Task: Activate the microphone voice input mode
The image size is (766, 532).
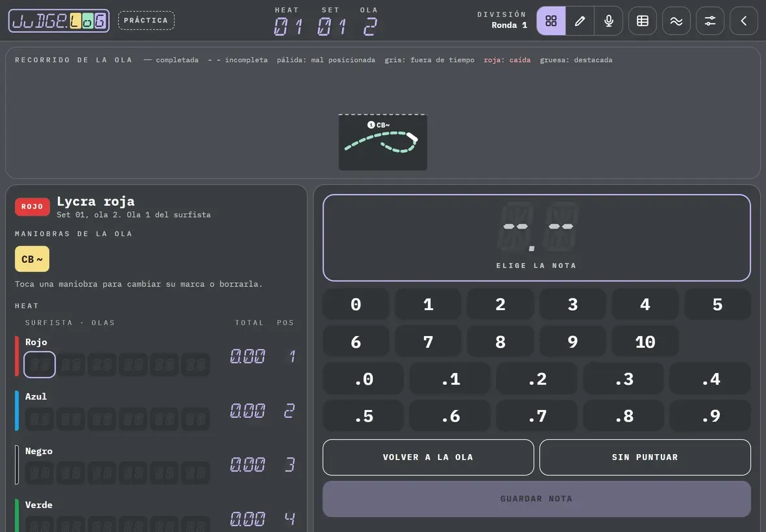Action: 609,21
